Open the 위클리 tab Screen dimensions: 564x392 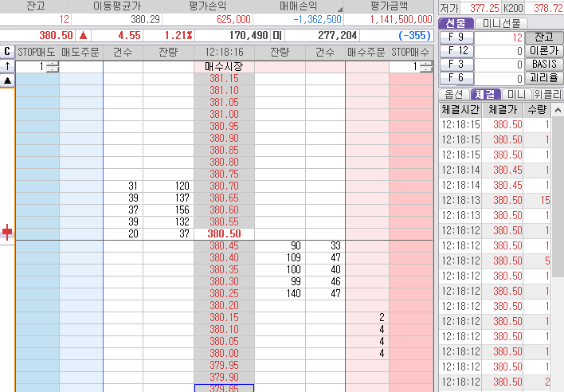547,94
